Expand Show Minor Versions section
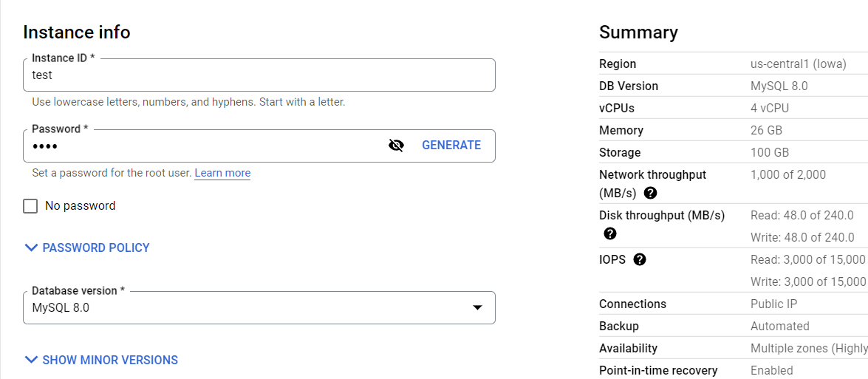This screenshot has width=868, height=379. coord(109,361)
